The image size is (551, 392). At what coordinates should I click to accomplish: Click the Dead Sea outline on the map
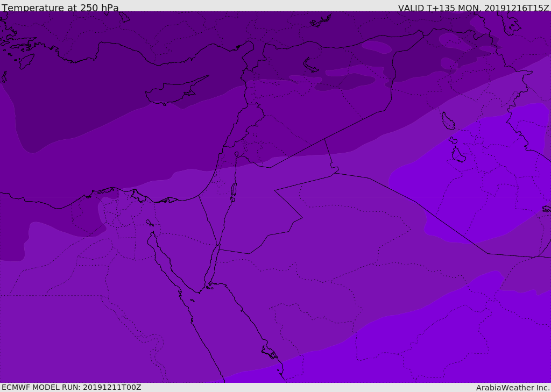pyautogui.click(x=234, y=190)
